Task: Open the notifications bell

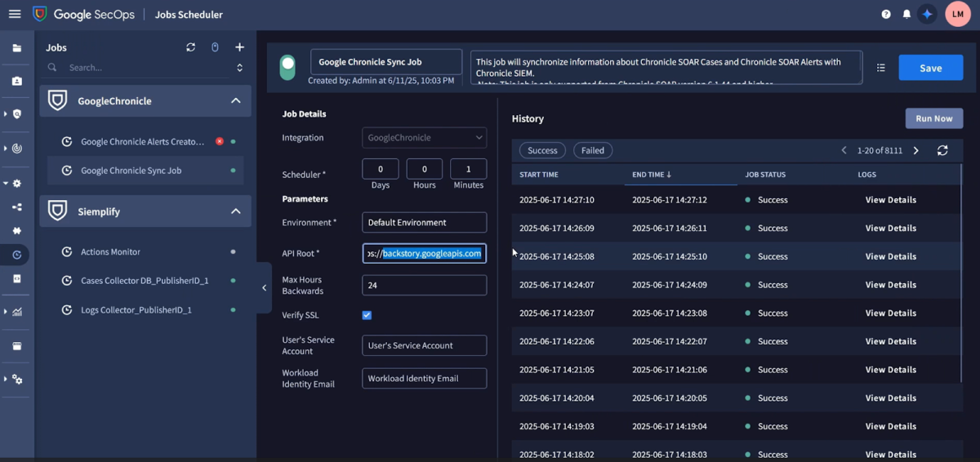Action: [906, 14]
